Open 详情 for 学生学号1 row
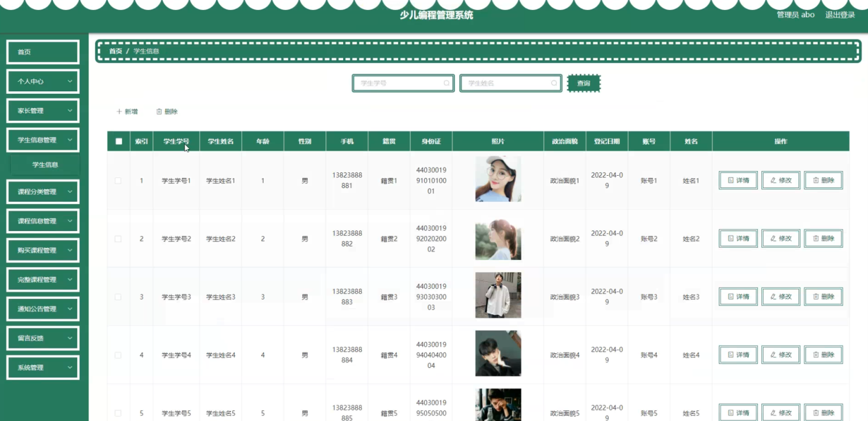868x421 pixels. pos(738,180)
